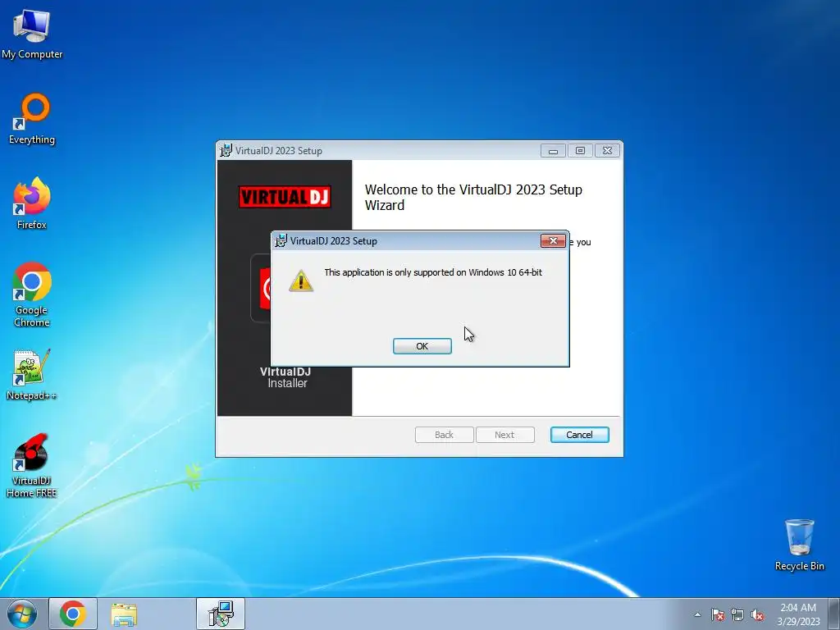Open the Action Center flag icon
The width and height of the screenshot is (840, 630).
pyautogui.click(x=717, y=614)
